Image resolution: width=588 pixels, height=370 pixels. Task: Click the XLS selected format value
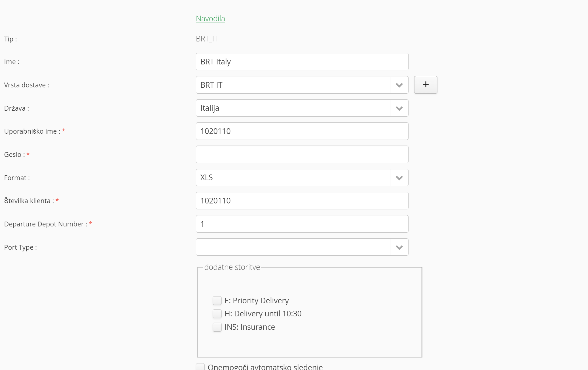tap(207, 178)
